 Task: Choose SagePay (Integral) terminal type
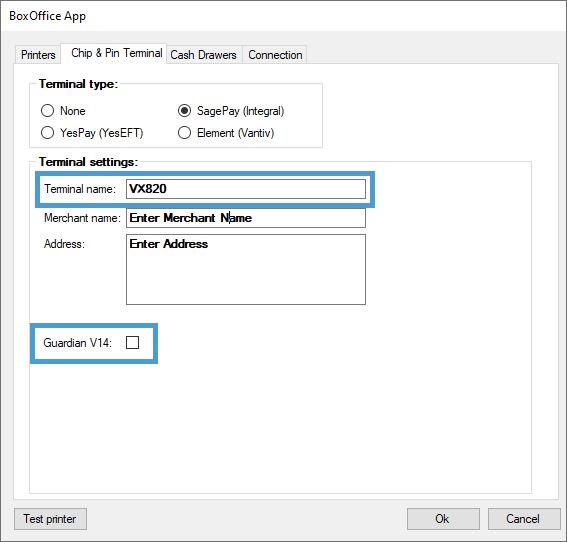pyautogui.click(x=184, y=111)
